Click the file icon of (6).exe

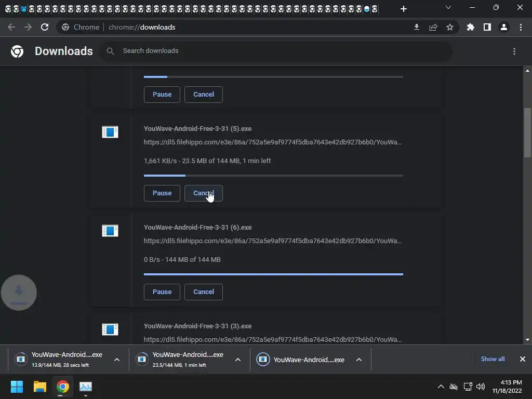(110, 231)
